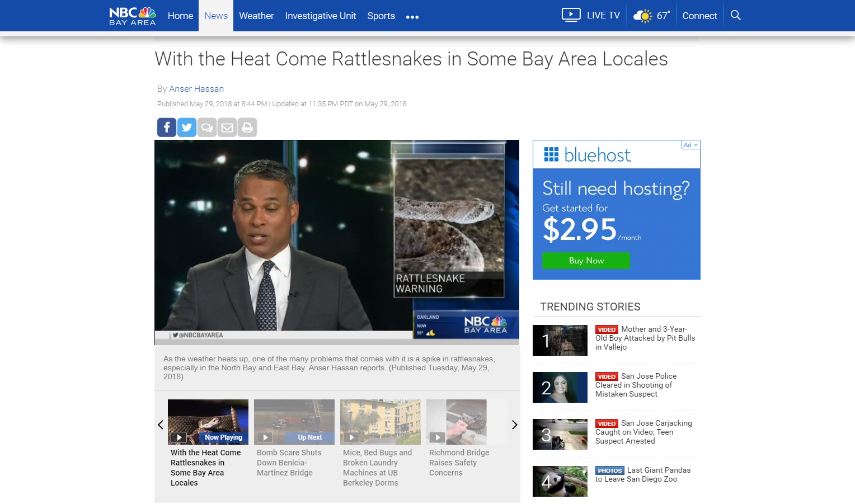The image size is (855, 504).
Task: Play the UB Berkeley Dorms video thumbnail
Action: point(380,422)
